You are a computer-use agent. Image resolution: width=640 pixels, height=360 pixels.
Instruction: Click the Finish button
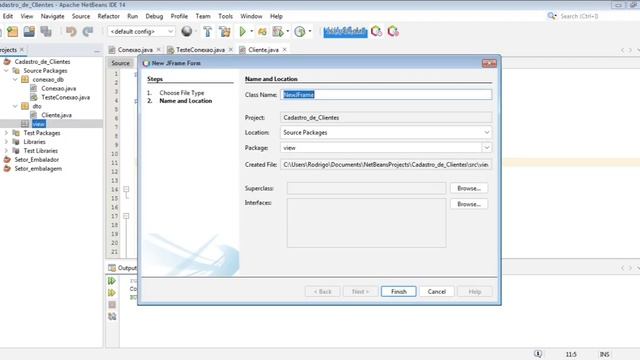point(398,291)
